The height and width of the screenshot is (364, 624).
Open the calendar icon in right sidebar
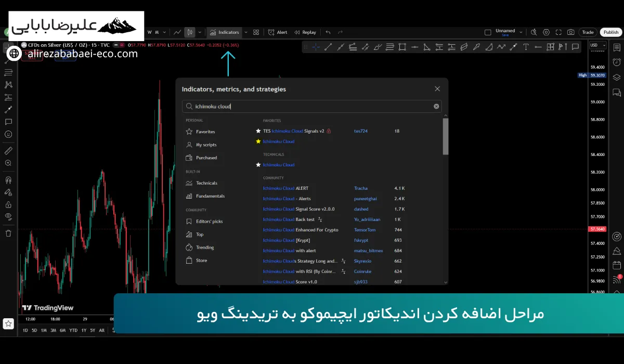tap(617, 266)
